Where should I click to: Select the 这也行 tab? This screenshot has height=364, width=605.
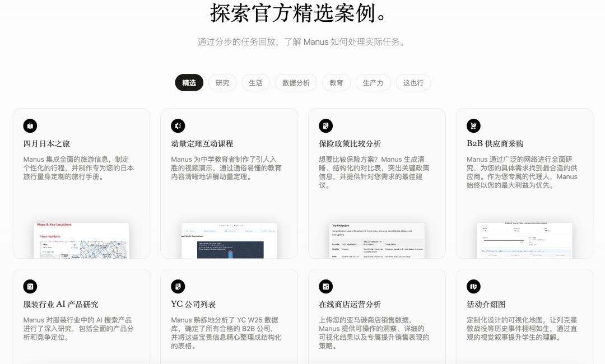click(x=413, y=83)
